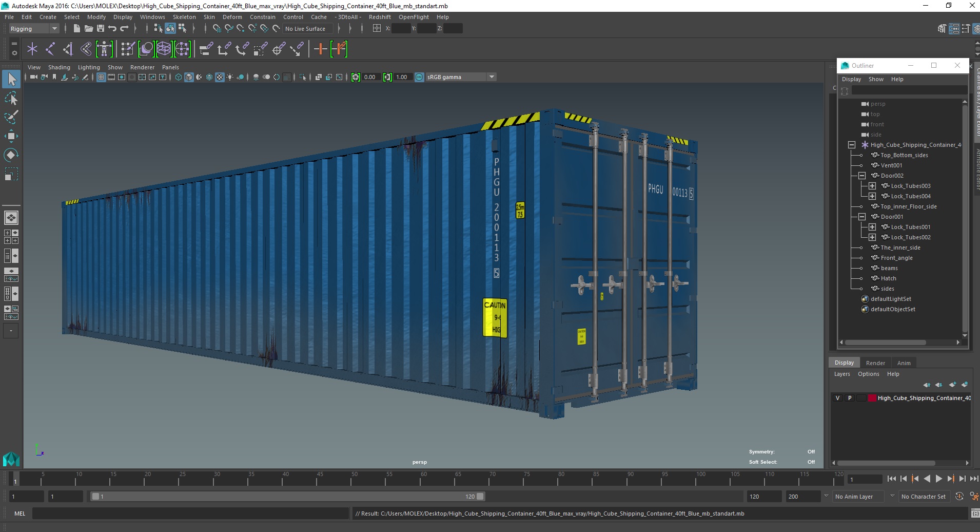Open the Deform menu
The width and height of the screenshot is (980, 532).
tap(232, 17)
